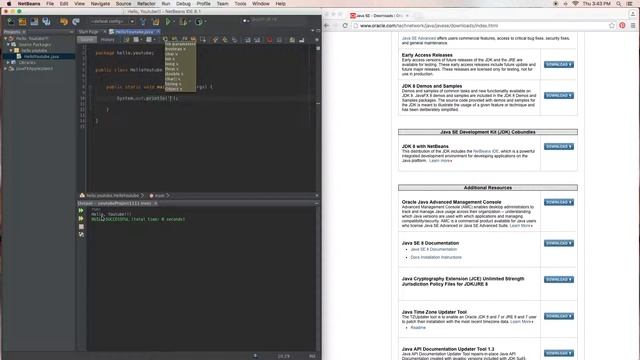Download Java SE 8 Documentation
The height and width of the screenshot is (360, 640).
559,243
